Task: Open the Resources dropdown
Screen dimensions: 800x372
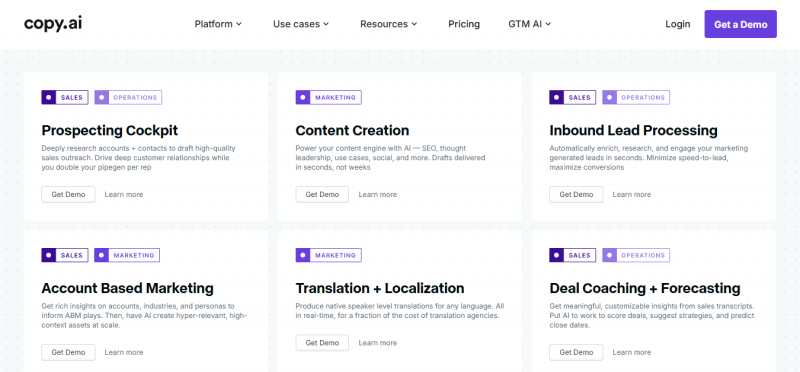Action: tap(389, 24)
